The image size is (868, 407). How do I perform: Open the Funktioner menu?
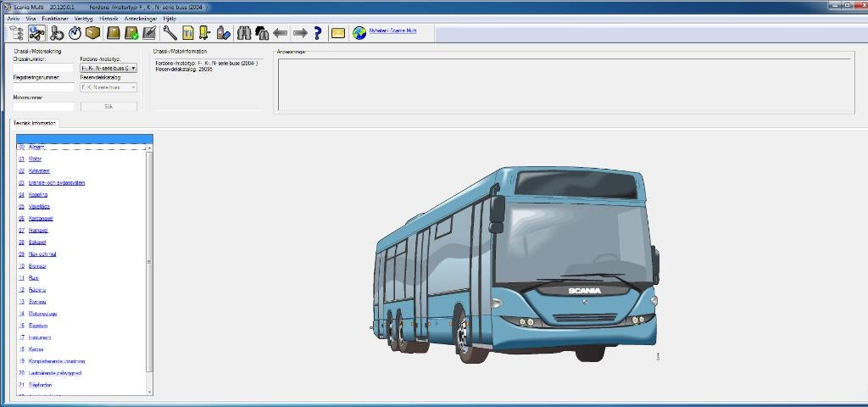[x=55, y=19]
